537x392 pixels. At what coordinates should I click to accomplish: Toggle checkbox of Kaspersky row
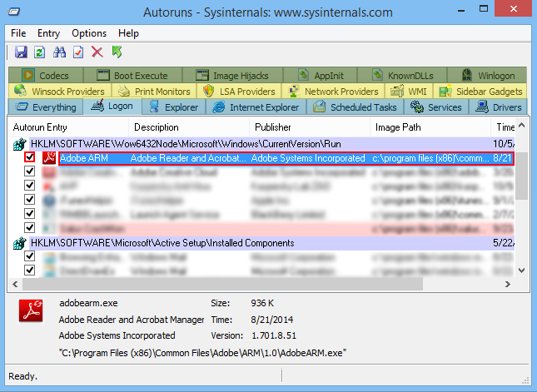pyautogui.click(x=30, y=186)
